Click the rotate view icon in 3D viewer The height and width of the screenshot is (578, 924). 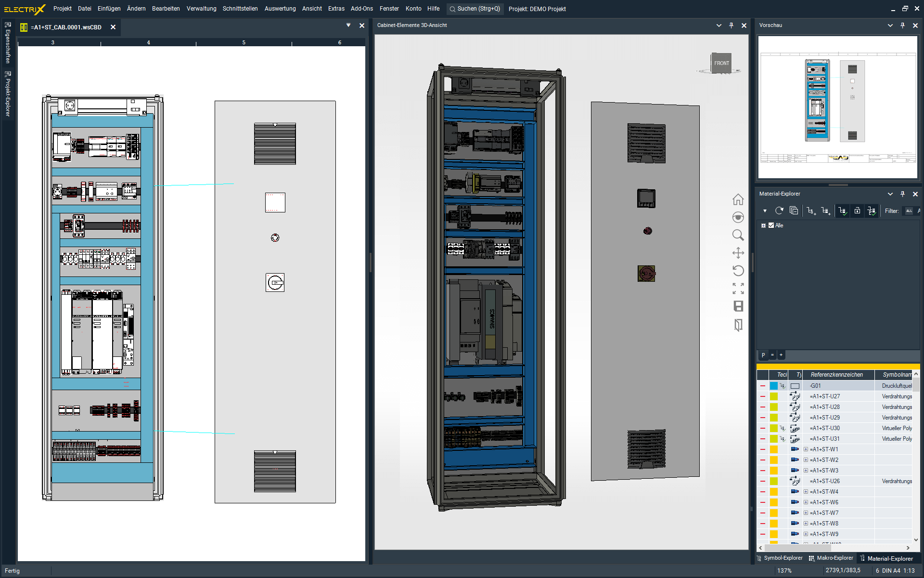(x=738, y=271)
